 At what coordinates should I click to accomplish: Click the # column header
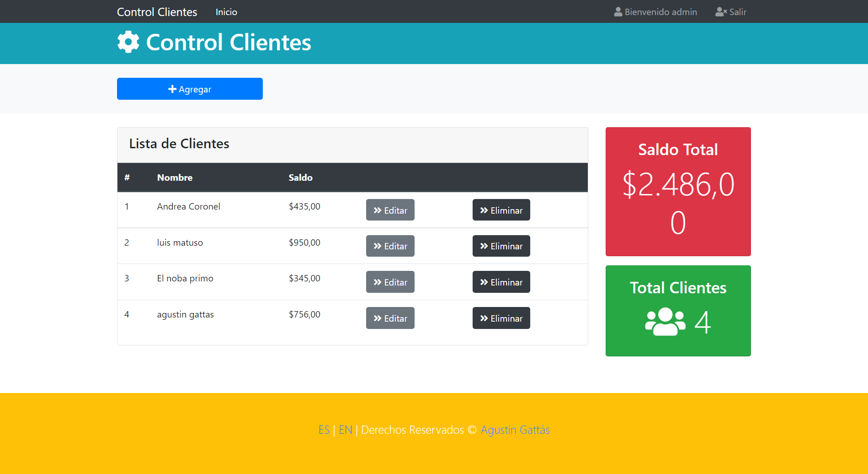tap(127, 178)
